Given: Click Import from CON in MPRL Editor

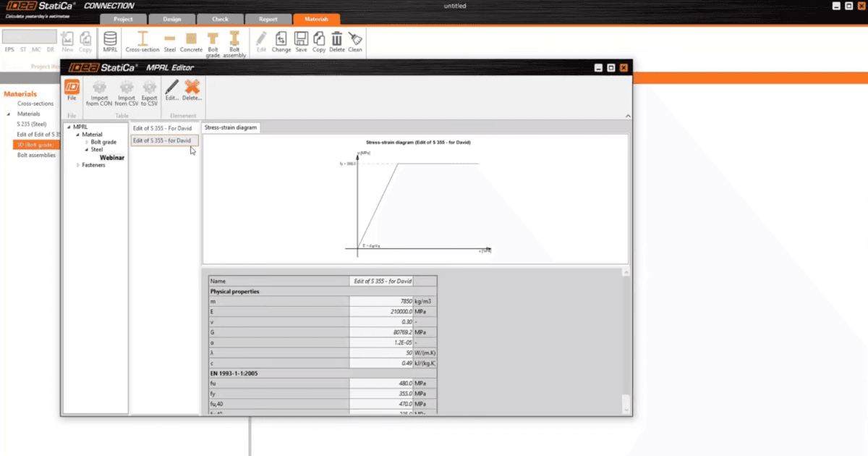Looking at the screenshot, I should [98, 93].
